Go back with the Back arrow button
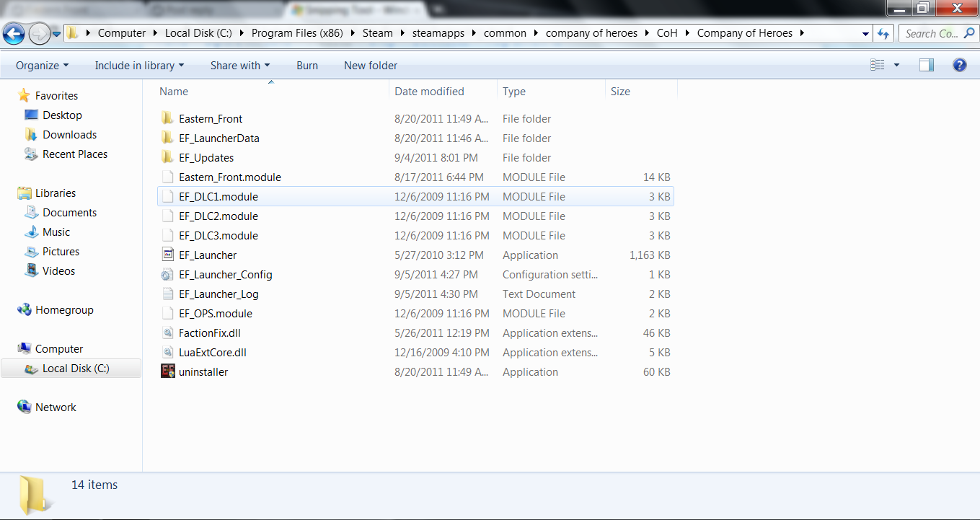The height and width of the screenshot is (520, 980). pos(14,33)
